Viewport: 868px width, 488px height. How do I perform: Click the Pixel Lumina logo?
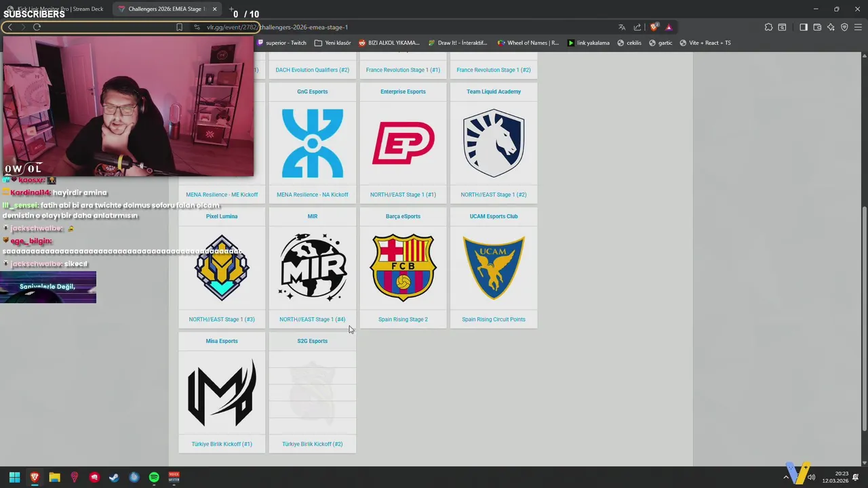(x=222, y=267)
